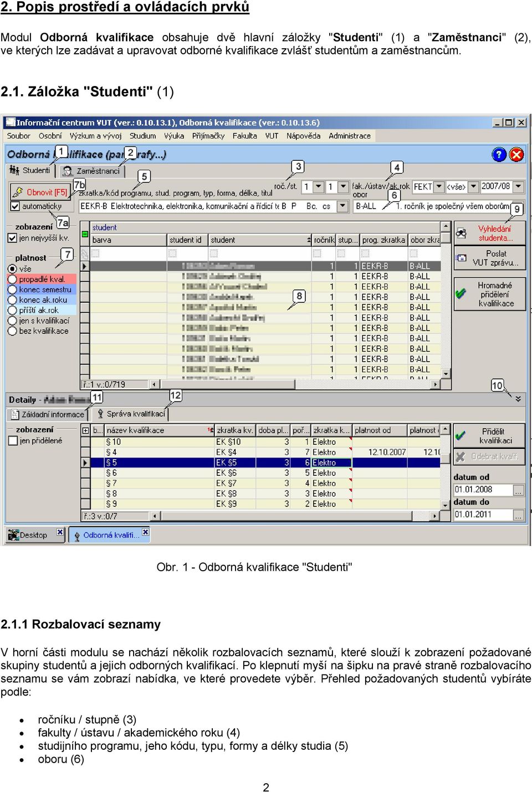Viewport: 532px width, 792px height.
Task: Open the <vše> ústav dropdown
Action: [473, 187]
